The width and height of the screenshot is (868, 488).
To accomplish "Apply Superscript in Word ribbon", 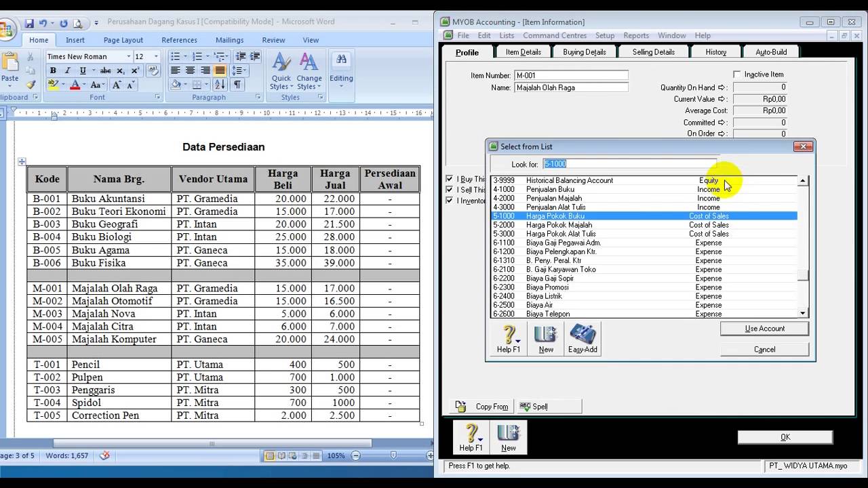I will click(135, 70).
